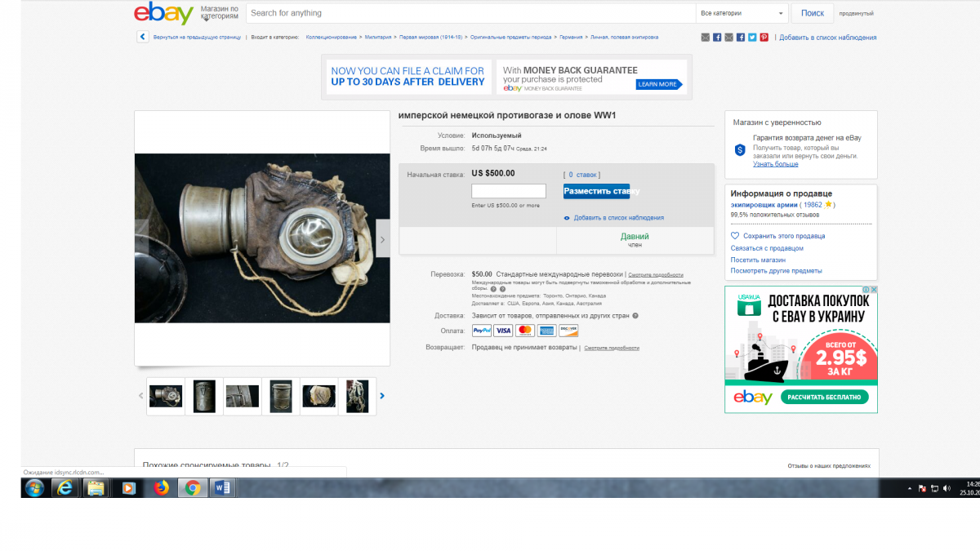Open the 'продвинутый' advanced search link

856,14
